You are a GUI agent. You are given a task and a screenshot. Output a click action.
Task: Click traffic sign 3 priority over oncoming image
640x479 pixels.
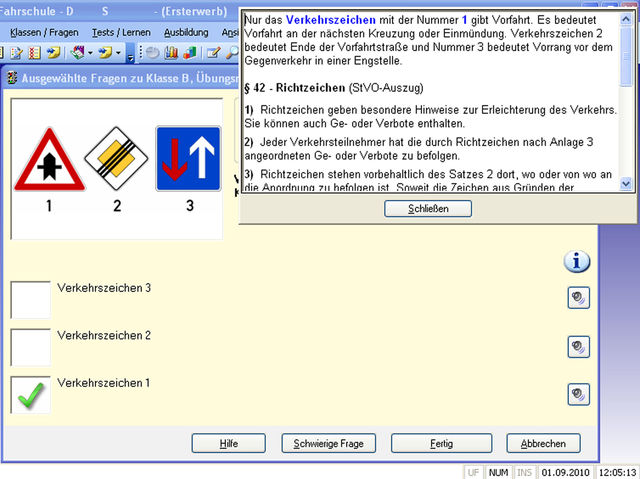[188, 159]
